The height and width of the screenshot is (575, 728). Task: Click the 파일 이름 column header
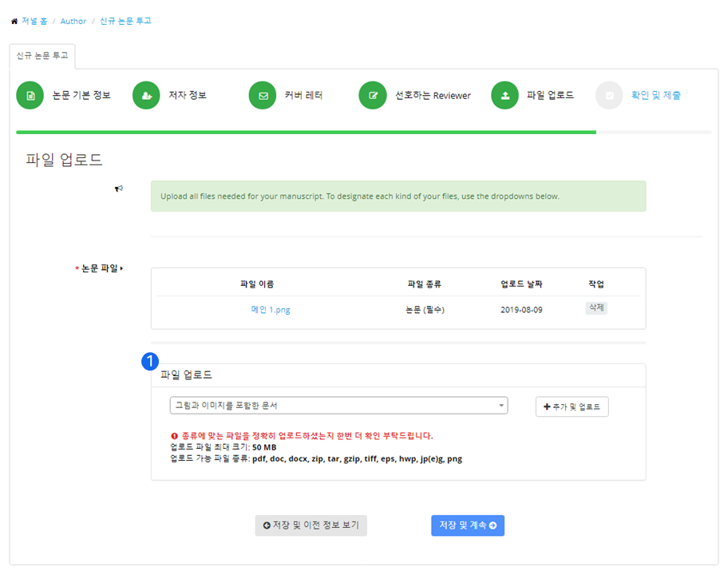pyautogui.click(x=257, y=284)
